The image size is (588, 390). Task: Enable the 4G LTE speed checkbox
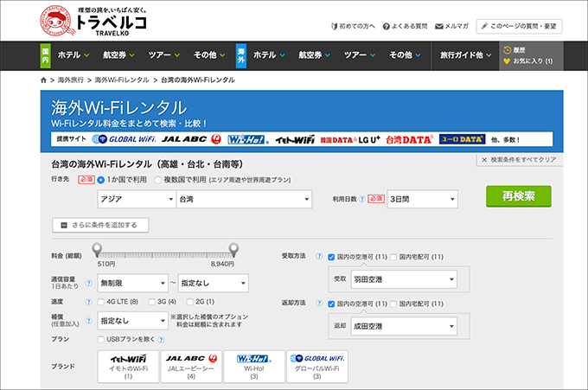(x=101, y=302)
